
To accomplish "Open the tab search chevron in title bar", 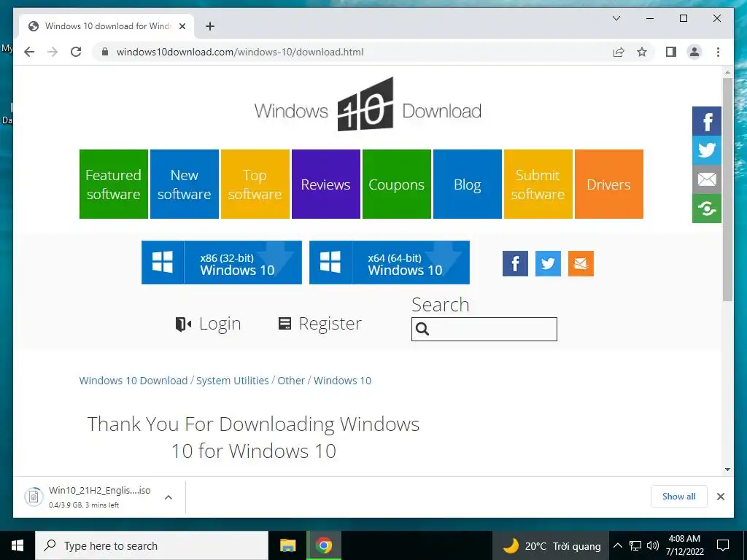I will point(616,18).
